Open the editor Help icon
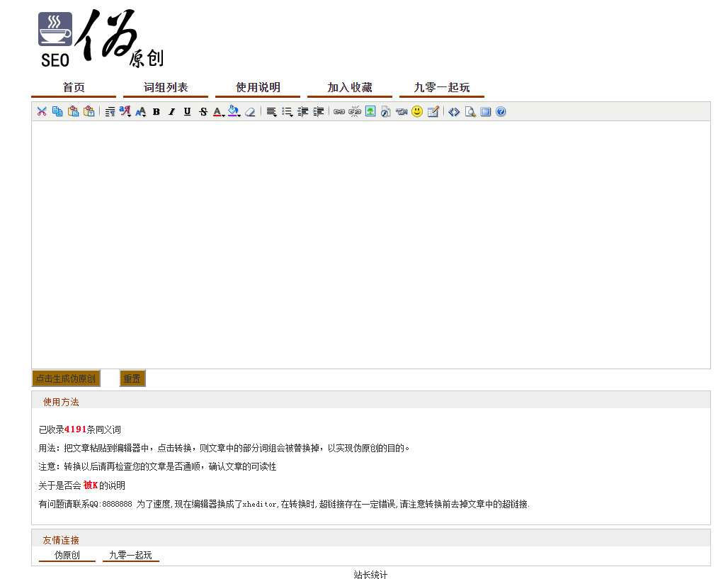Image resolution: width=728 pixels, height=579 pixels. point(501,111)
